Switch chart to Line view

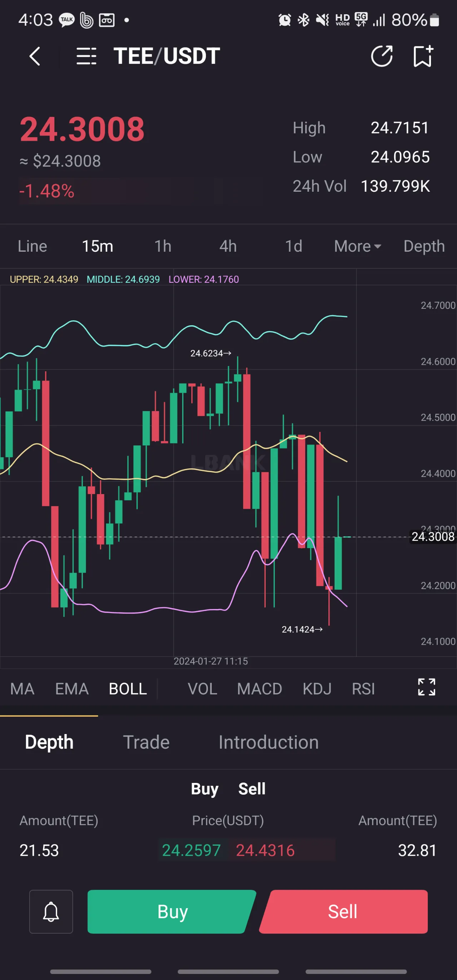[x=32, y=246]
